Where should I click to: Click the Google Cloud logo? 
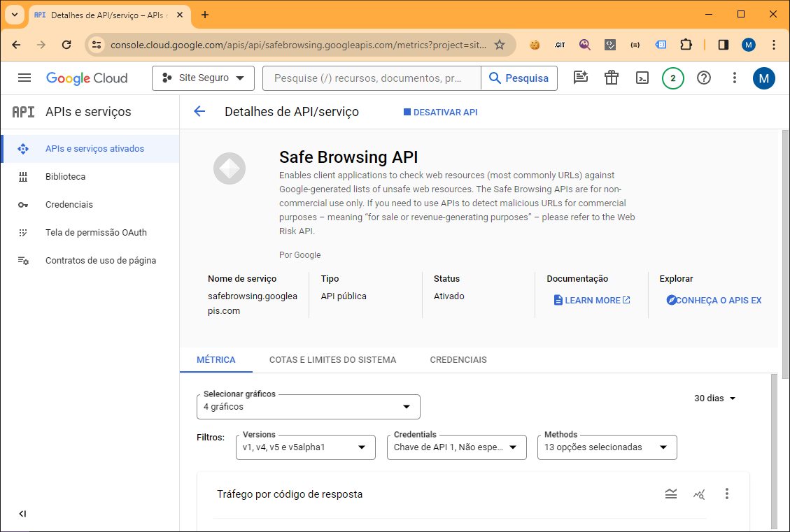pos(87,78)
